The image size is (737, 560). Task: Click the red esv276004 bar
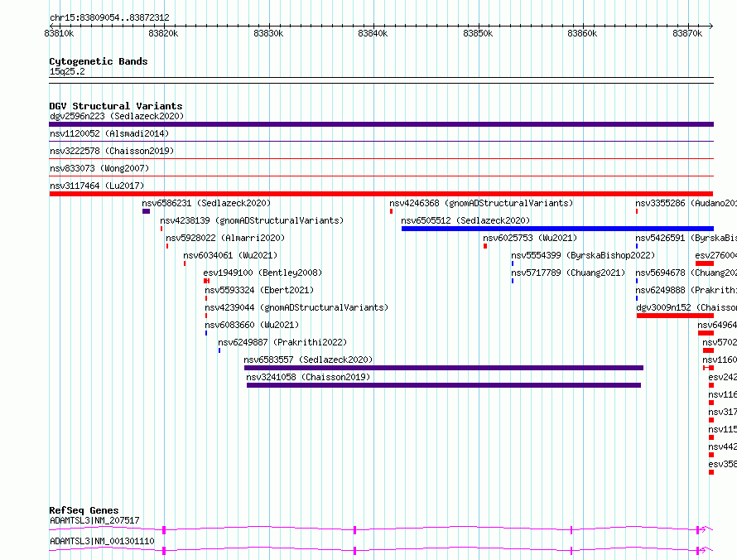coord(705,263)
